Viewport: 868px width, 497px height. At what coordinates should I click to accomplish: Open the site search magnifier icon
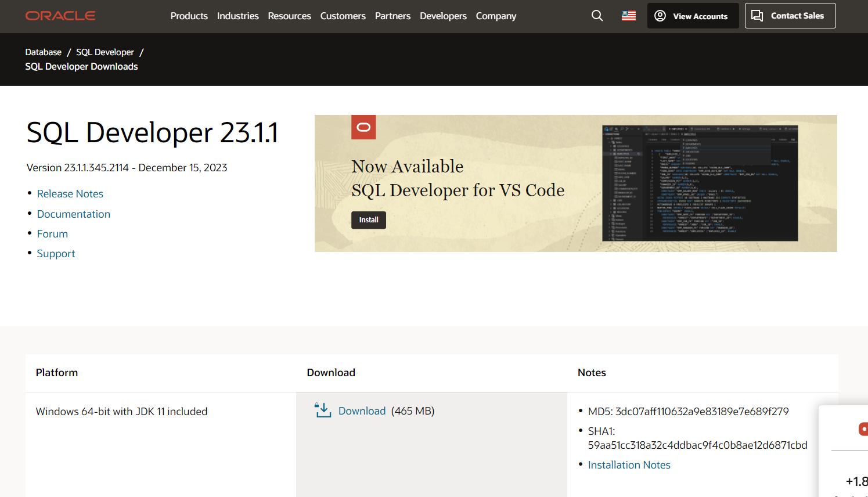click(597, 16)
